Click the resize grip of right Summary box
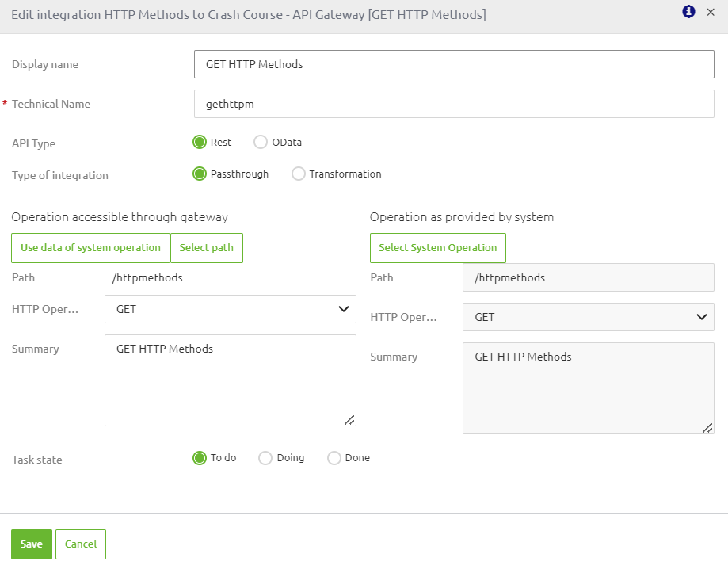 coord(707,430)
